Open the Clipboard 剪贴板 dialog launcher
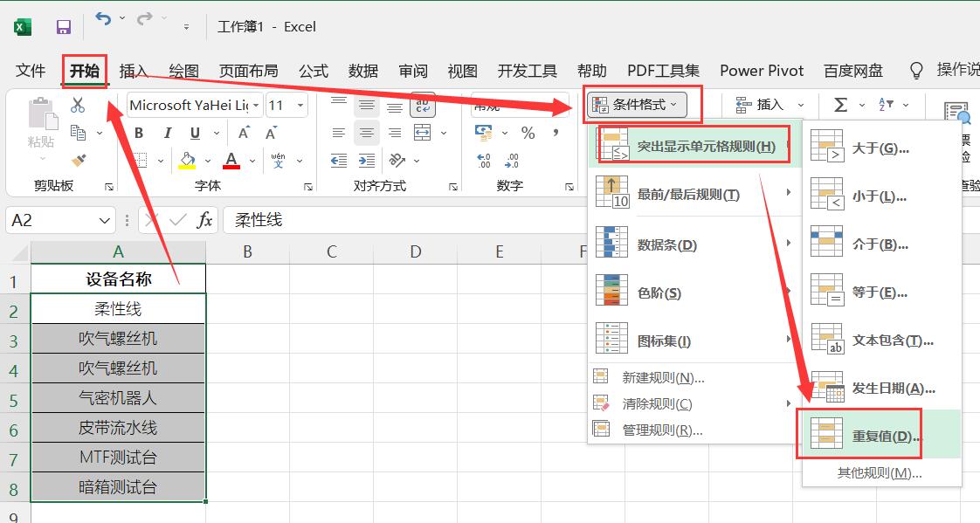980x523 pixels. pos(109,186)
